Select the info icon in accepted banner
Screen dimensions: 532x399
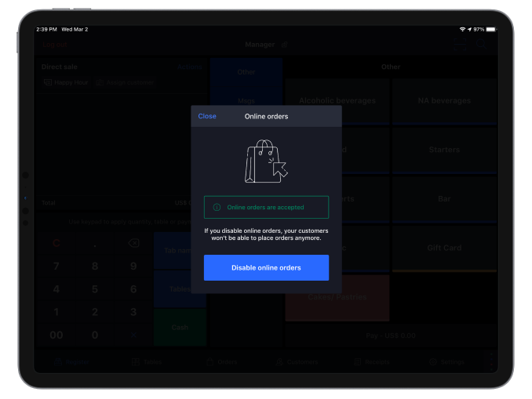point(217,207)
